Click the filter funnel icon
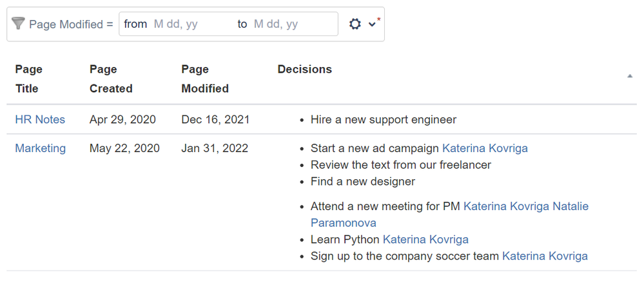This screenshot has height=281, width=644. pos(18,24)
